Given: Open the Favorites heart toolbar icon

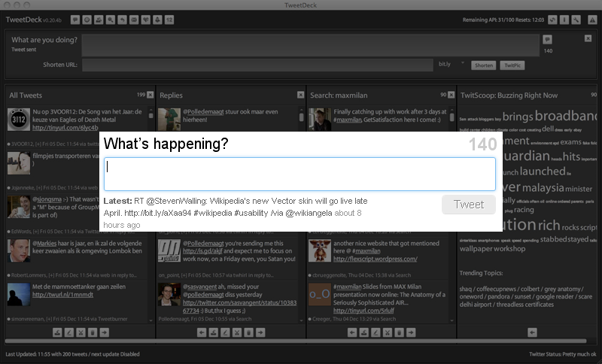Looking at the screenshot, I should click(145, 20).
